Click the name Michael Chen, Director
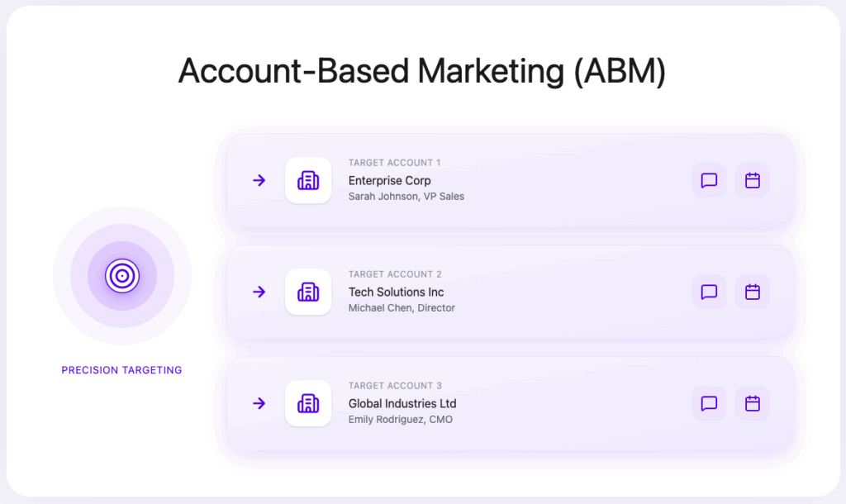 [402, 308]
